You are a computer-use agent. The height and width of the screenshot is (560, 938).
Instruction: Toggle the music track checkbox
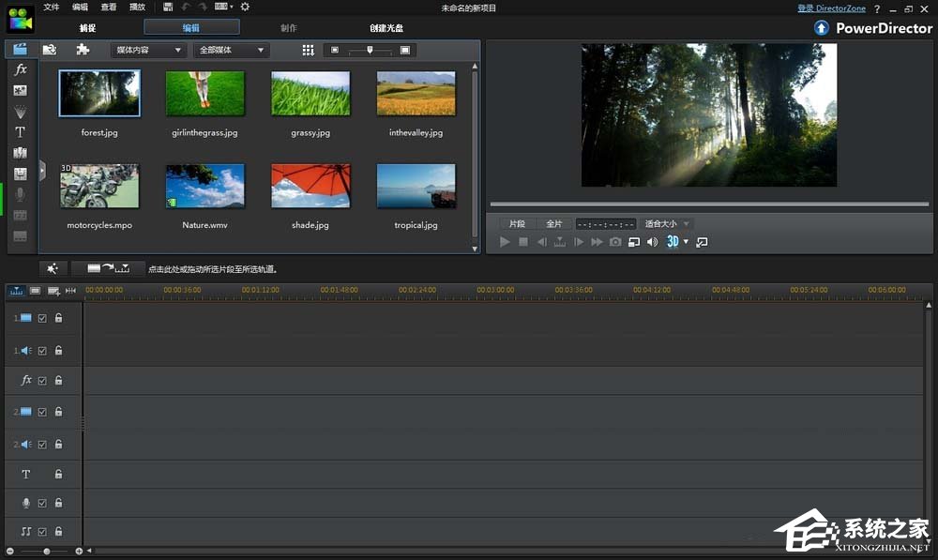pos(42,532)
